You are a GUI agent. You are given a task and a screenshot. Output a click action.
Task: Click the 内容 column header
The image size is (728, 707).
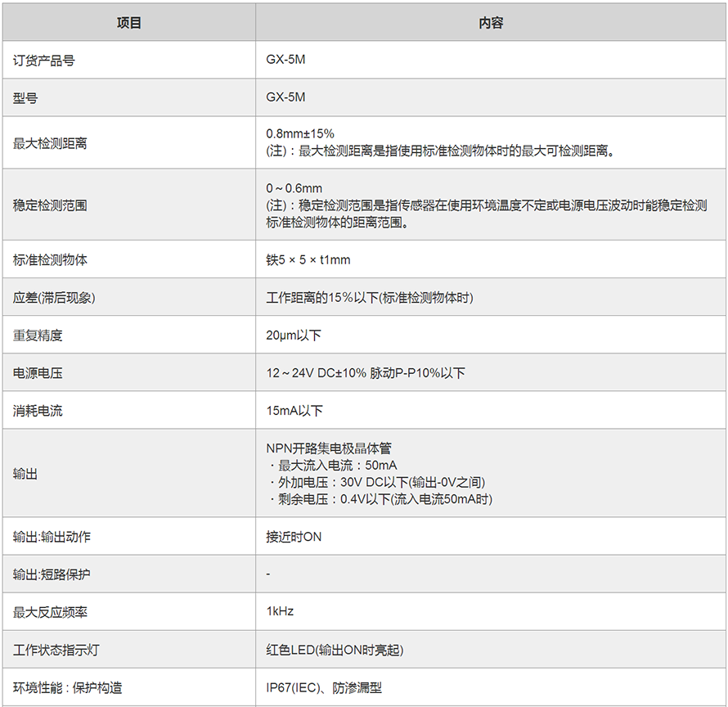[491, 23]
